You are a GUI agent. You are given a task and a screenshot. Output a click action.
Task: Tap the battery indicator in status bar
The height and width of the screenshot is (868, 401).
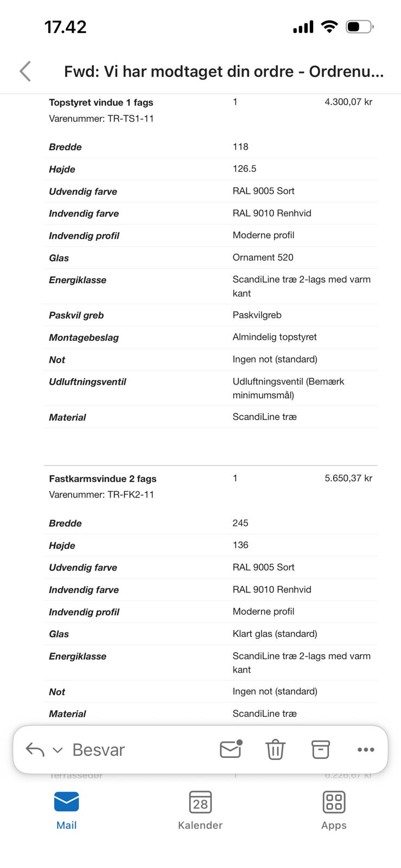(x=359, y=27)
